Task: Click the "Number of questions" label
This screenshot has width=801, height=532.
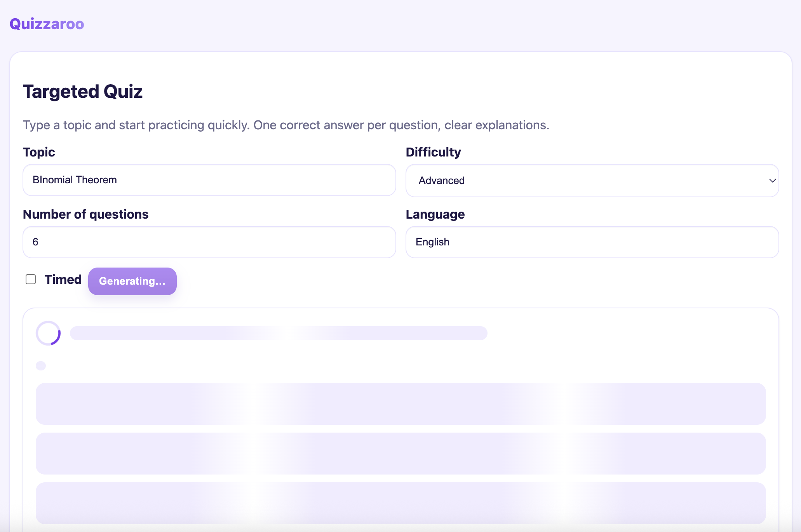Action: tap(85, 214)
